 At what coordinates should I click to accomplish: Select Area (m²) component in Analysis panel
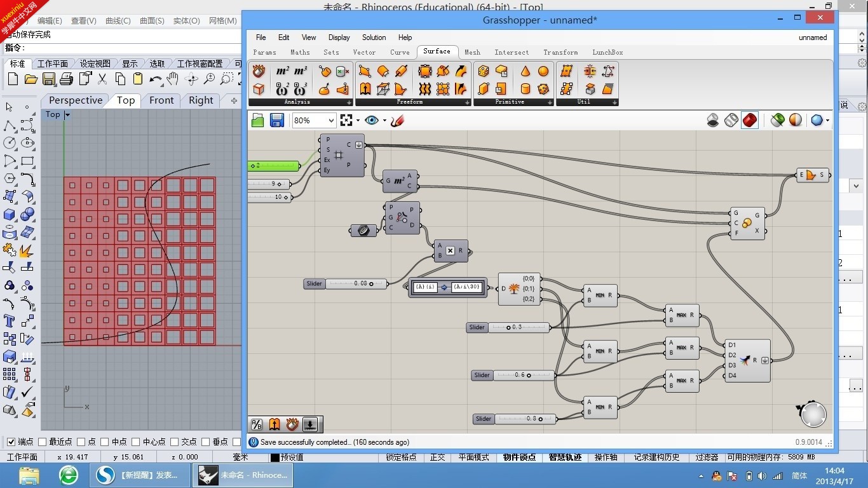click(282, 71)
